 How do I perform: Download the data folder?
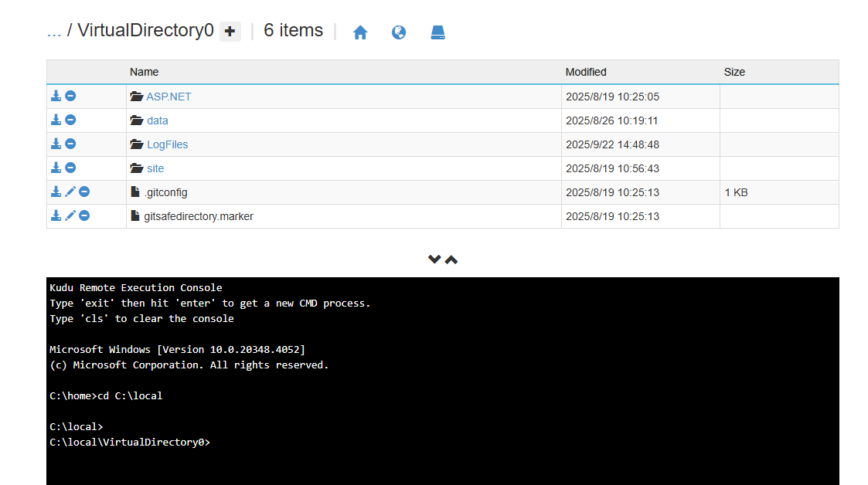[56, 120]
